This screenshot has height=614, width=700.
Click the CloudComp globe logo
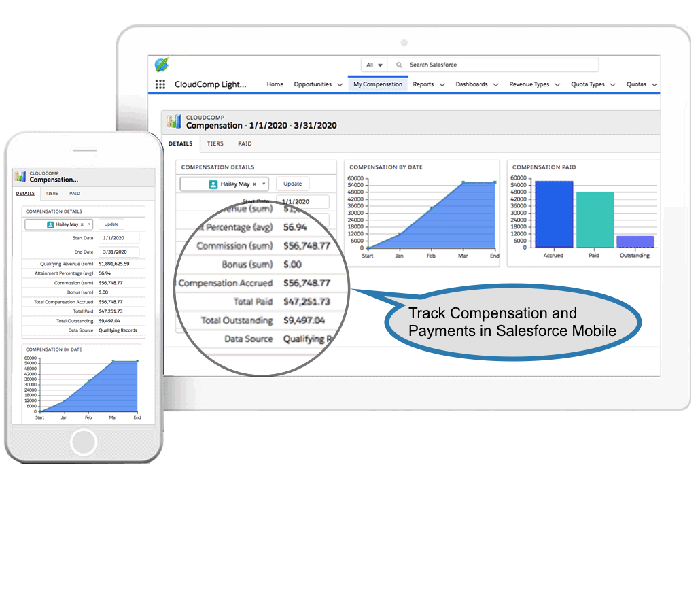tap(162, 65)
